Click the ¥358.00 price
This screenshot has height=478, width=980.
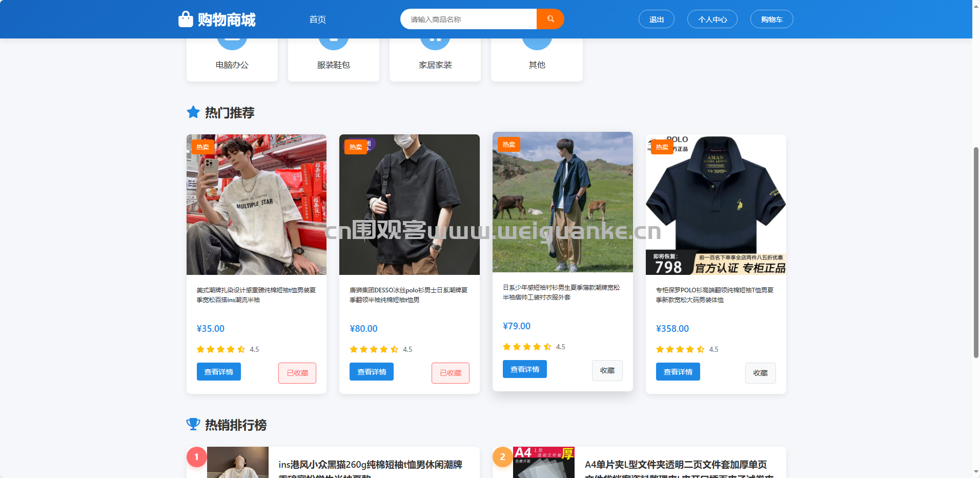click(x=672, y=329)
